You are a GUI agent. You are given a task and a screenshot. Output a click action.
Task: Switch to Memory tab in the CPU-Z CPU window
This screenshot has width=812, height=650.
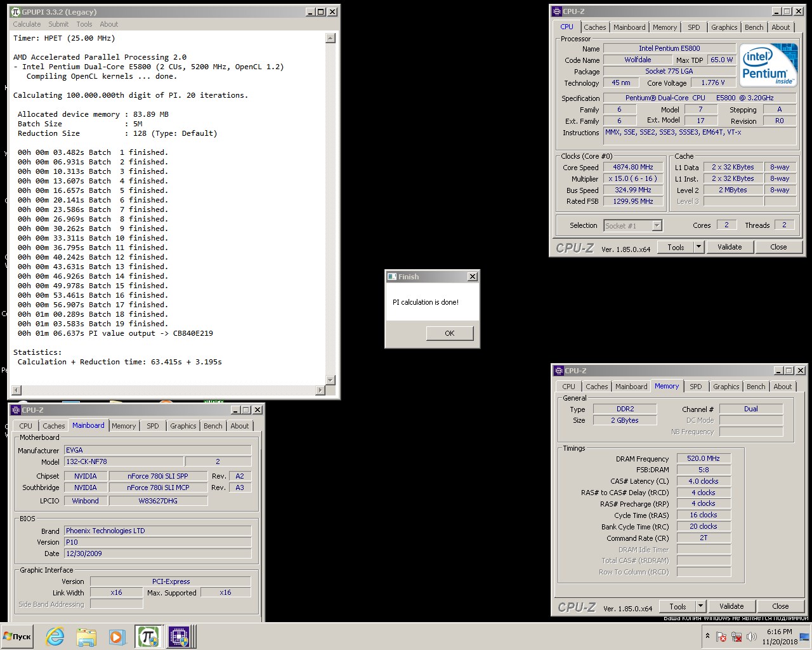pos(664,27)
